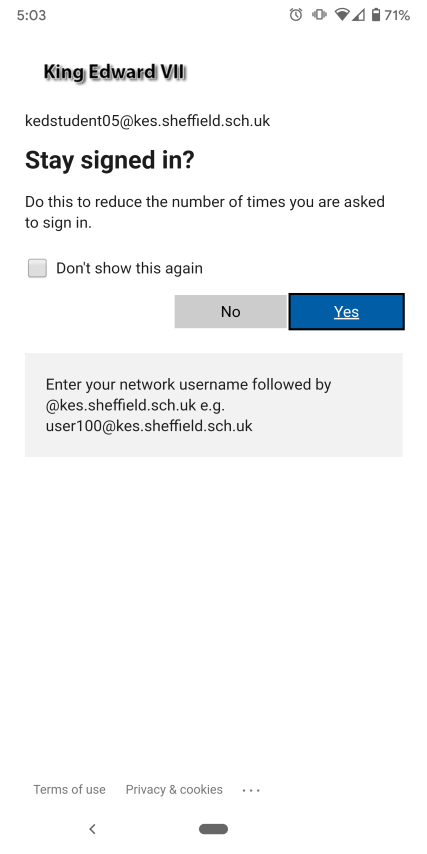Click the kedstudent05 account email text

[148, 120]
